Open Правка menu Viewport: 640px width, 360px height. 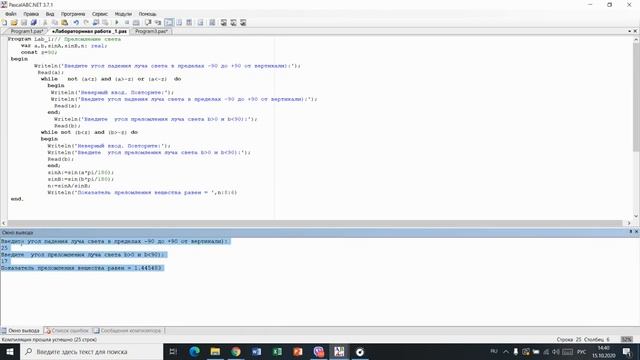click(31, 14)
